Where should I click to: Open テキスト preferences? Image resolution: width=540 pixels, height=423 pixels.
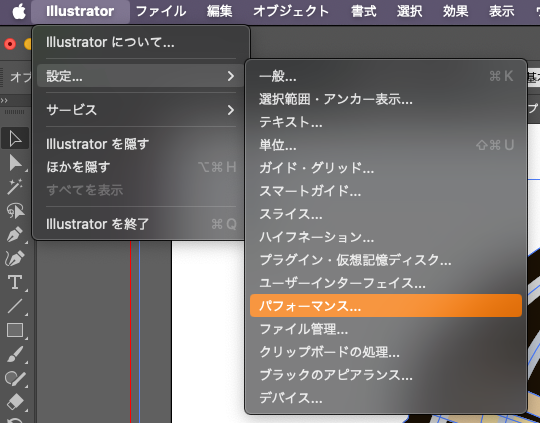[x=386, y=122]
